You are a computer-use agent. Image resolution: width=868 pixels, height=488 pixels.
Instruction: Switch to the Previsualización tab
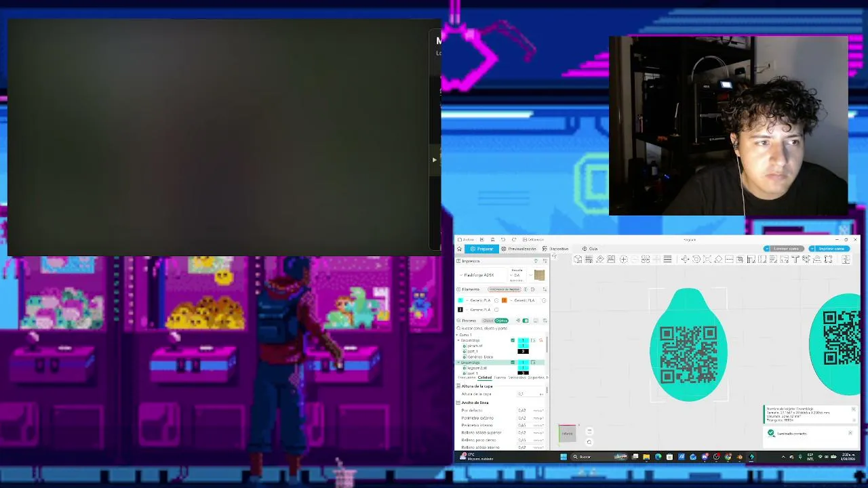coord(519,249)
